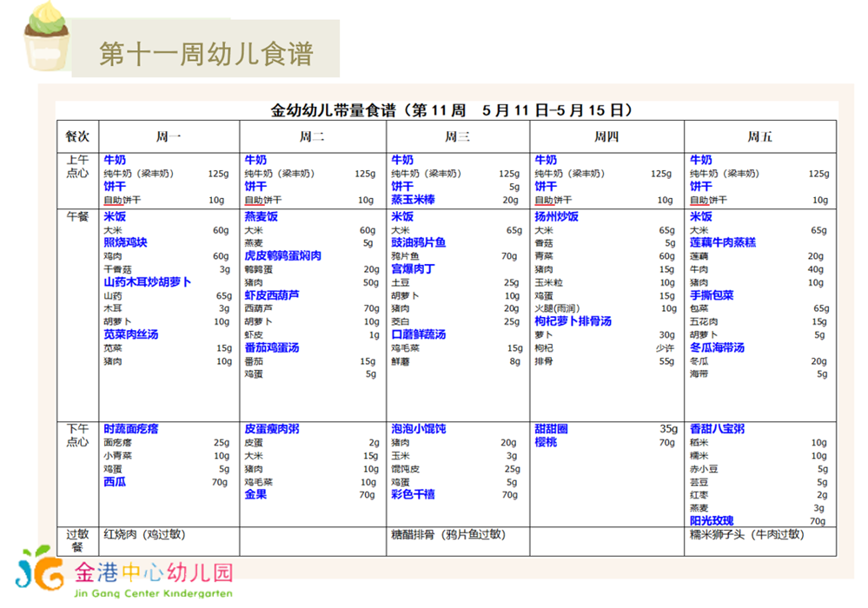Click the fruit name 西瓜
868x608 pixels.
[115, 481]
